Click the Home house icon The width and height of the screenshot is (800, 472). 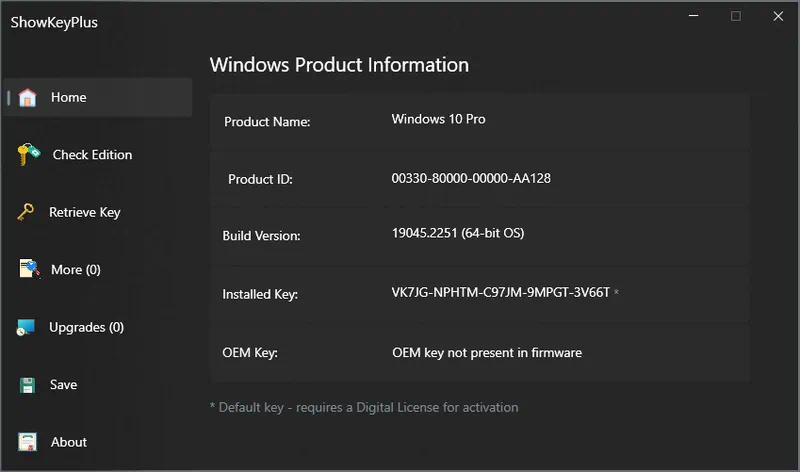point(28,97)
